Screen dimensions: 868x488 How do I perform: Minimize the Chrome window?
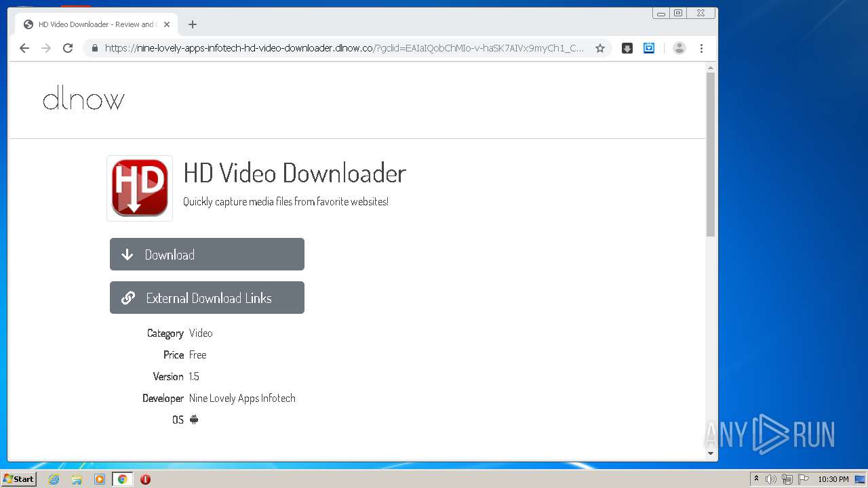coord(661,14)
